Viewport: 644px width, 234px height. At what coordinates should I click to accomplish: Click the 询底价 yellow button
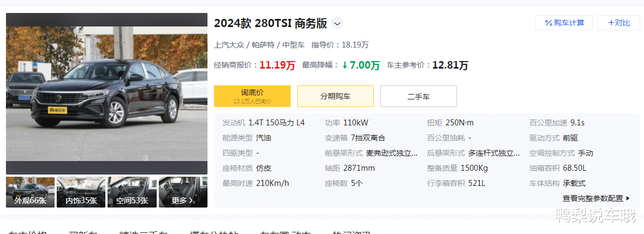tap(252, 96)
